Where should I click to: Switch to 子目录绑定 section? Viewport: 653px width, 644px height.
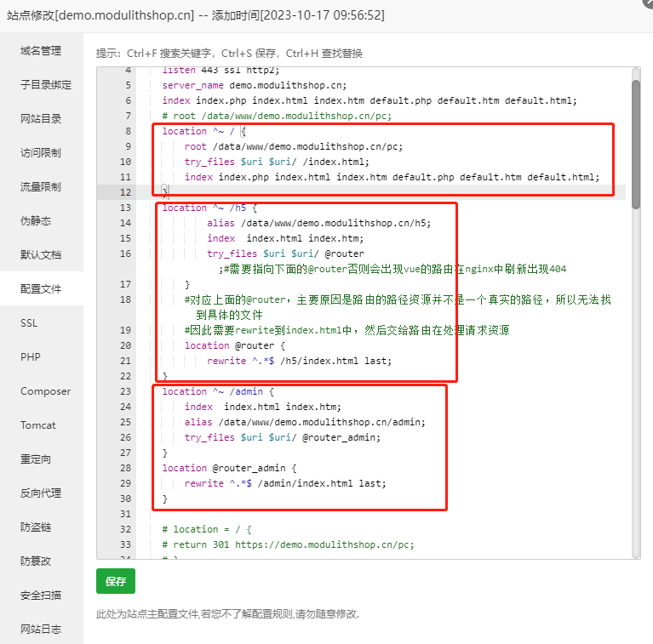tap(46, 85)
